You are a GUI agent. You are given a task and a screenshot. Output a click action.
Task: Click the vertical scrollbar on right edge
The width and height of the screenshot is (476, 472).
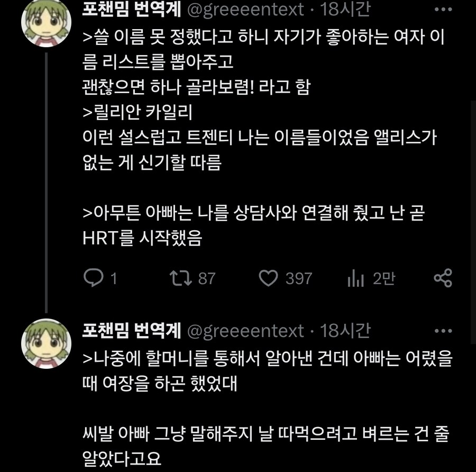[472, 212]
